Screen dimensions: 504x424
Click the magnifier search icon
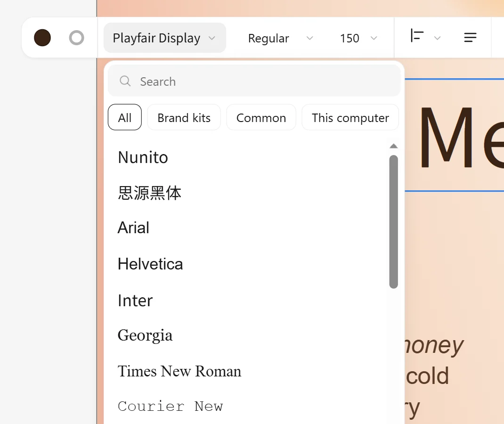point(125,81)
